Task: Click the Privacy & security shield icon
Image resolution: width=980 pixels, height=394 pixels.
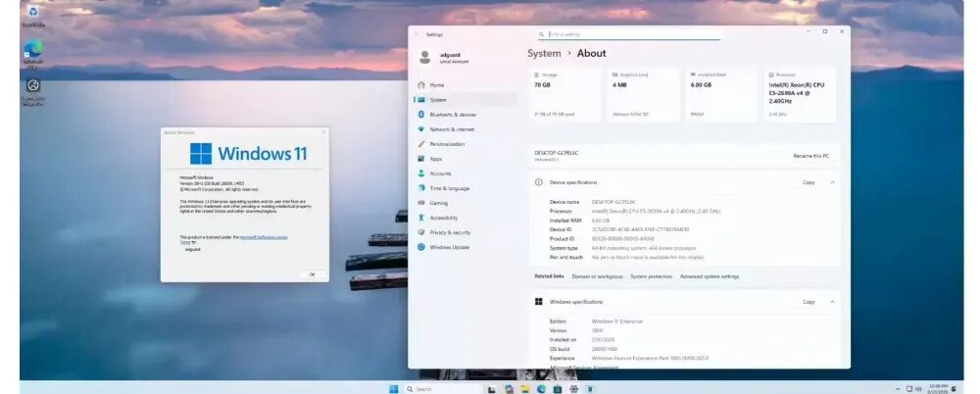Action: pos(421,232)
